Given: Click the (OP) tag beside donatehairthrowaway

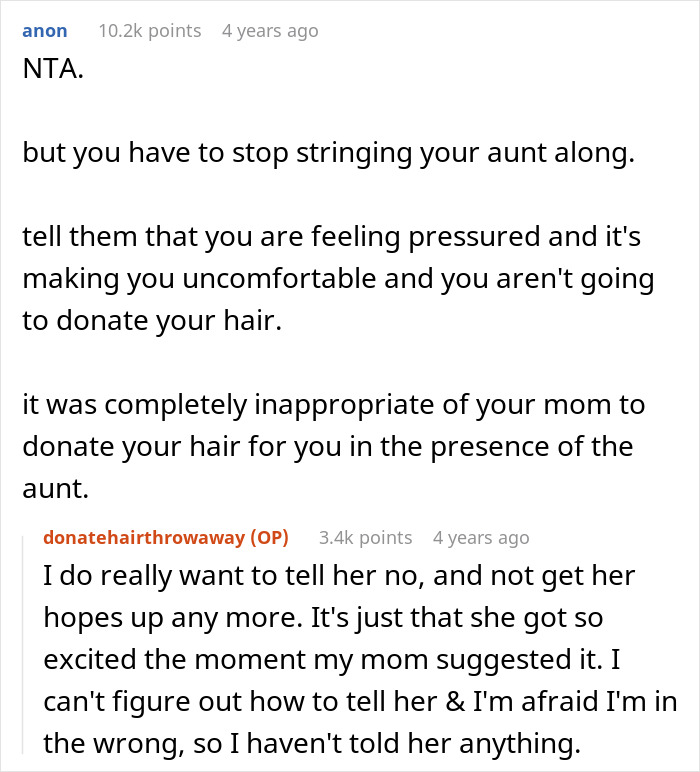Looking at the screenshot, I should (266, 538).
